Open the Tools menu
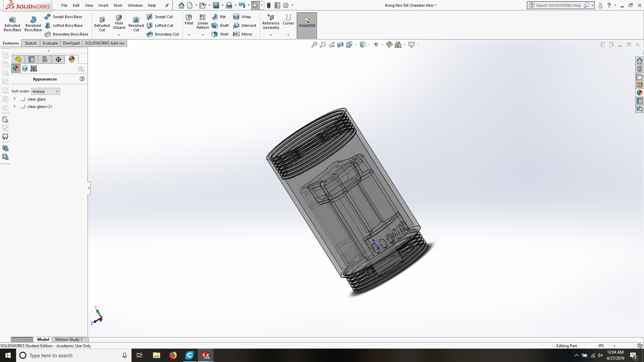This screenshot has height=362, width=644. [x=118, y=5]
